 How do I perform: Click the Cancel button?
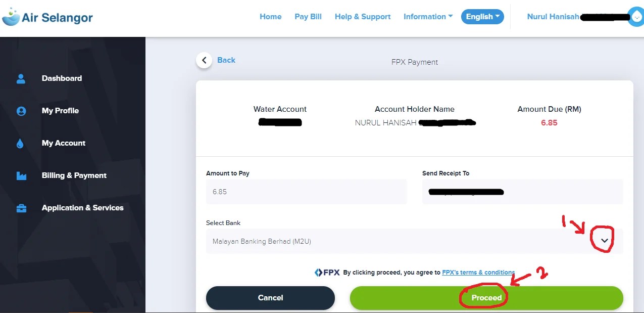tap(270, 298)
